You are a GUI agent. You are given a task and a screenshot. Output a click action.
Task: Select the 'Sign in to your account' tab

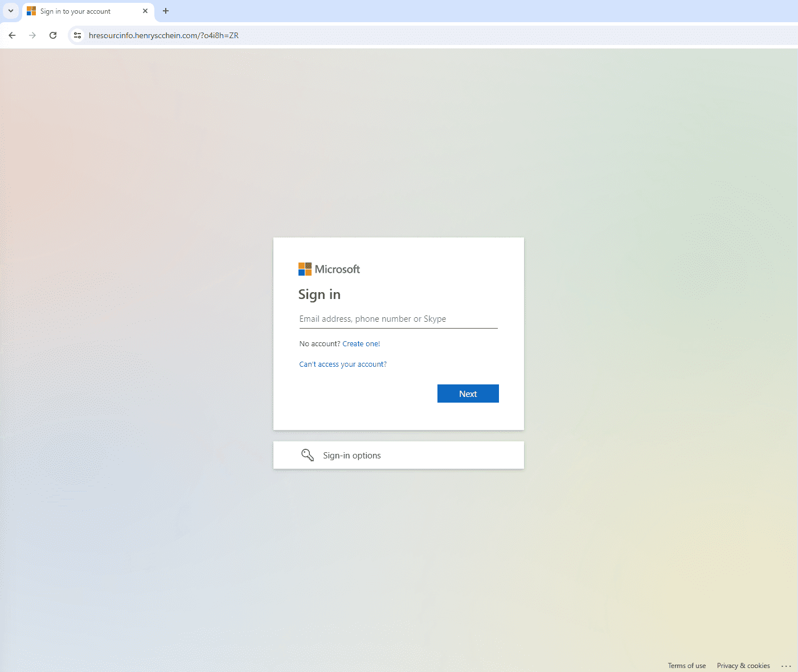pos(88,11)
